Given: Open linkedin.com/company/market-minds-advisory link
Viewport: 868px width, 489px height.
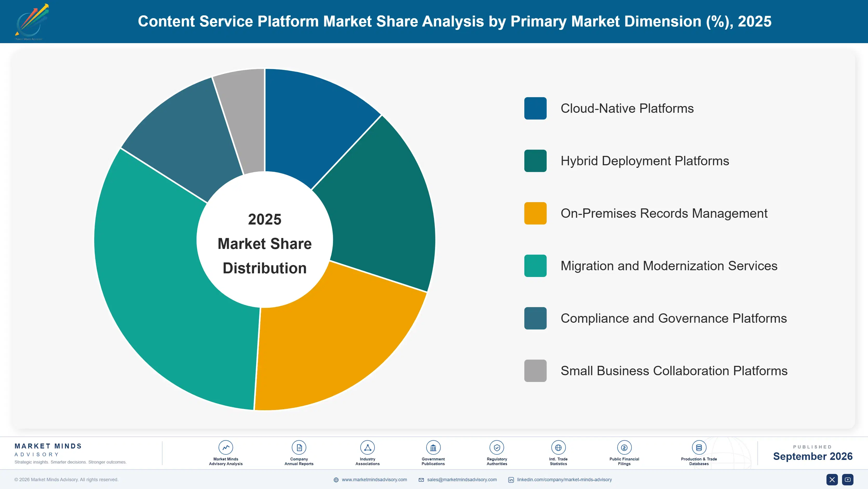Looking at the screenshot, I should pyautogui.click(x=564, y=480).
